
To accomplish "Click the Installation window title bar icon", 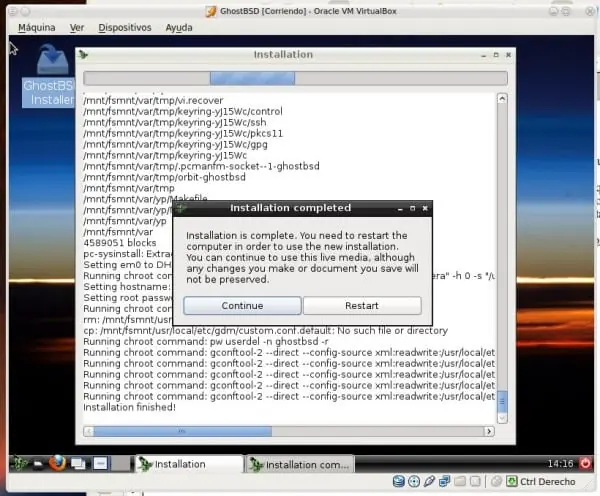I will tap(83, 55).
